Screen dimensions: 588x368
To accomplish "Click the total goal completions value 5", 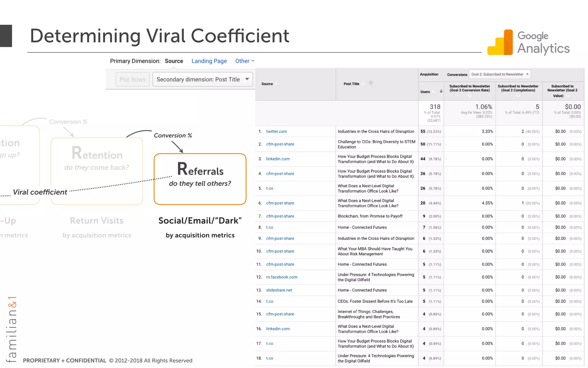I will click(x=537, y=107).
